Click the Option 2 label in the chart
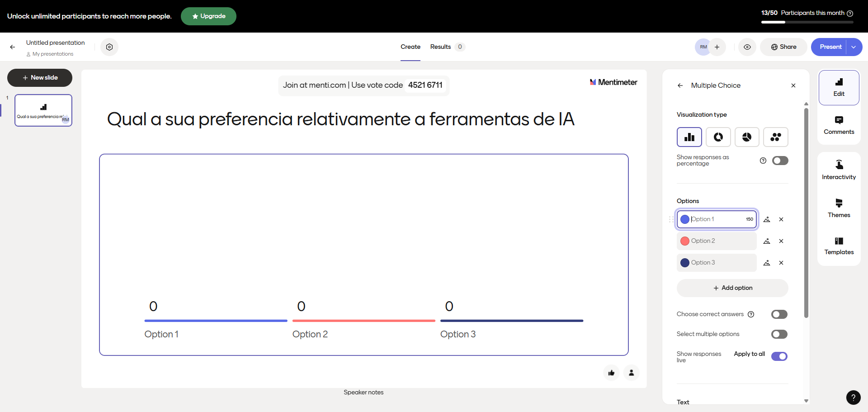 click(x=310, y=334)
